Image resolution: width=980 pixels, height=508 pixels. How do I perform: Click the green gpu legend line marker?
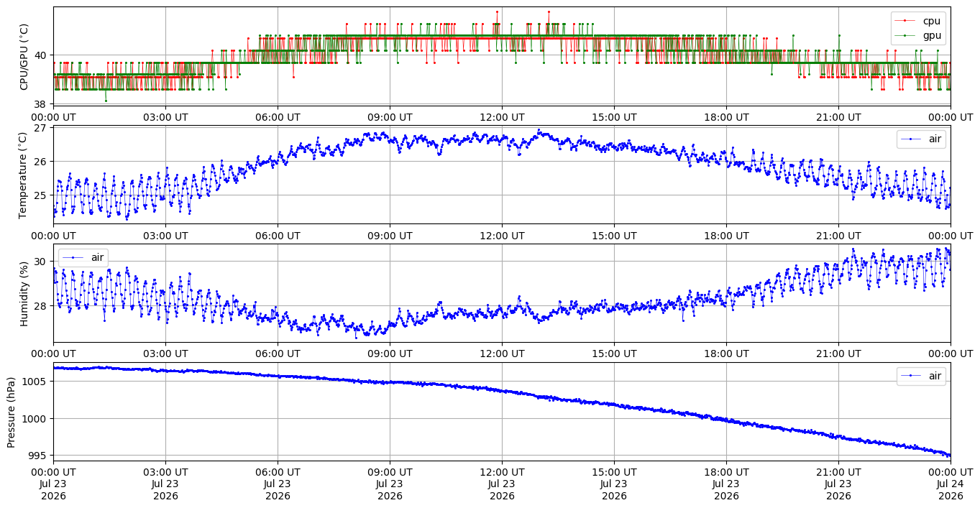pyautogui.click(x=905, y=36)
